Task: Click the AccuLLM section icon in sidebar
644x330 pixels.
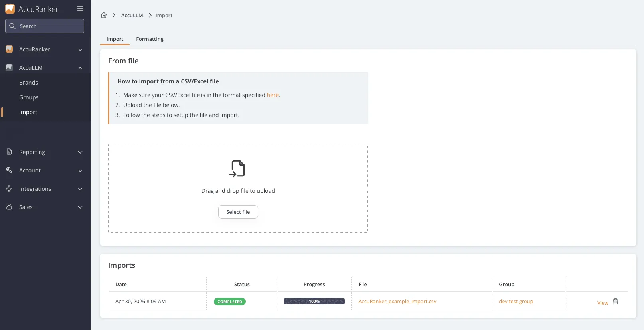Action: [9, 68]
